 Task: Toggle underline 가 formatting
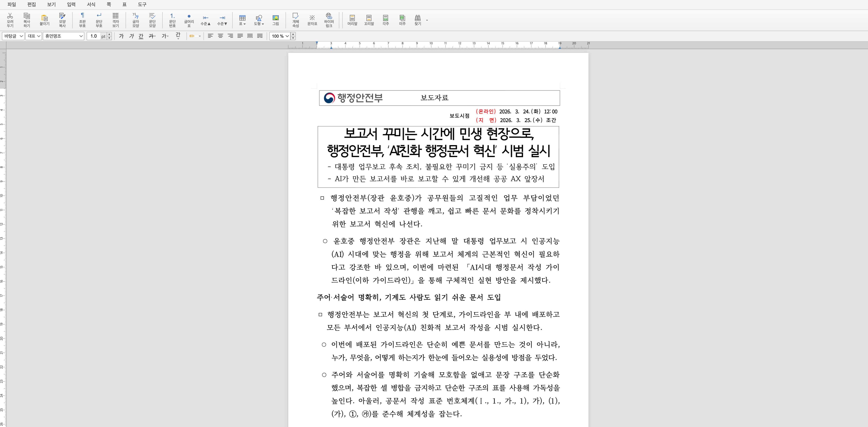[141, 36]
